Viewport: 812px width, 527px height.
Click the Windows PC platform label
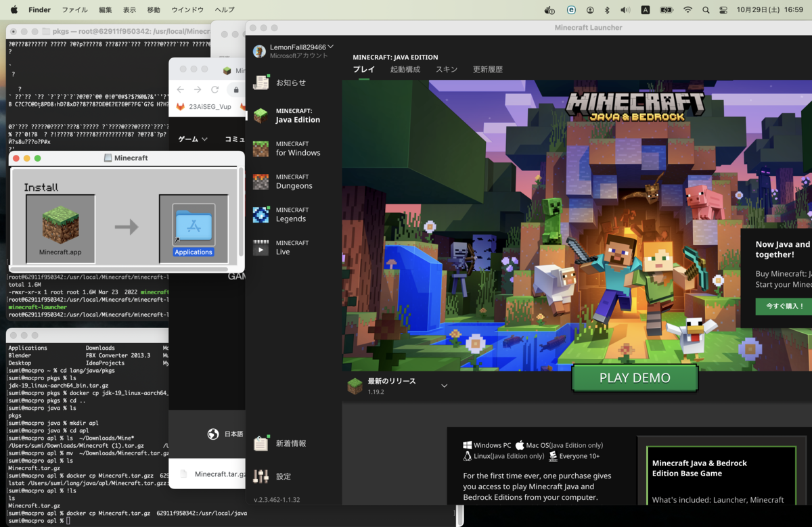tap(492, 445)
